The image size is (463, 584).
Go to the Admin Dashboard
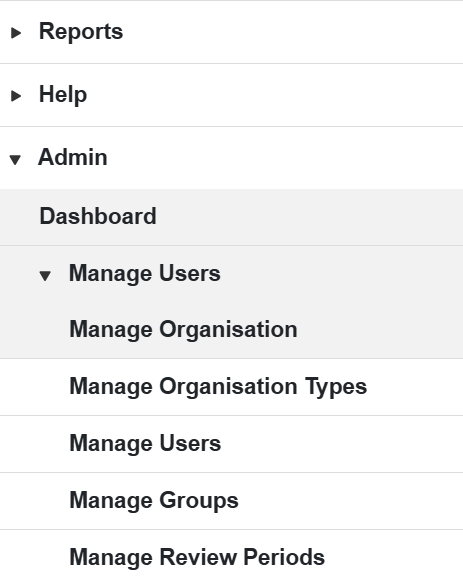coord(98,216)
